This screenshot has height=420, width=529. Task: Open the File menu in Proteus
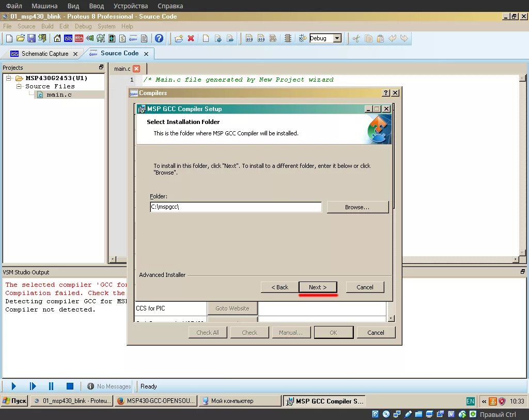point(7,26)
